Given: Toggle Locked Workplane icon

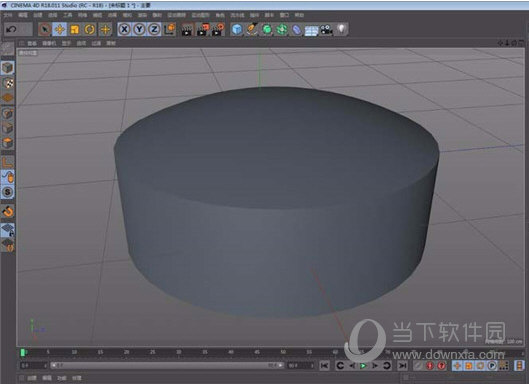Looking at the screenshot, I should point(7,230).
